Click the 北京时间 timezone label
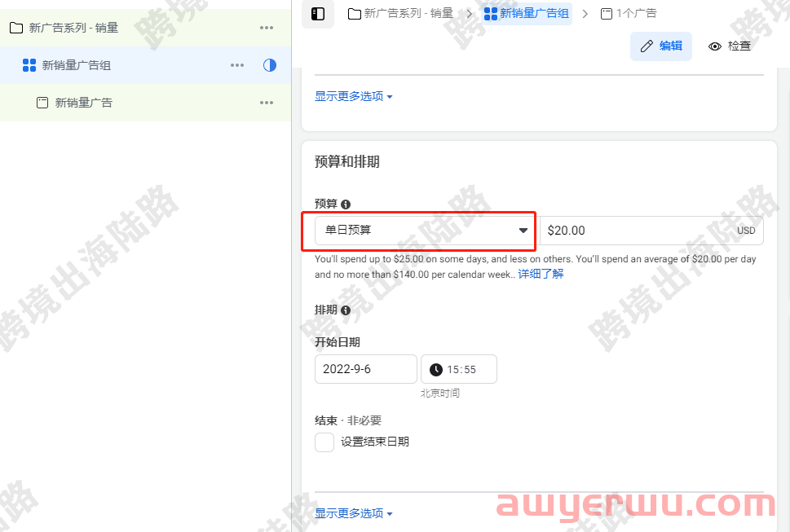Image resolution: width=790 pixels, height=532 pixels. 440,393
